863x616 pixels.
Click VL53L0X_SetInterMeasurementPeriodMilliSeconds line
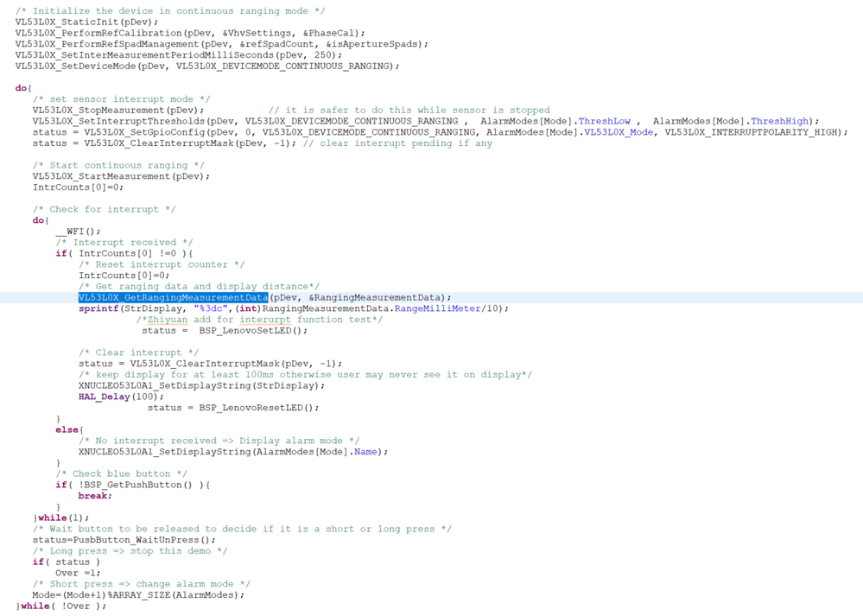click(179, 55)
